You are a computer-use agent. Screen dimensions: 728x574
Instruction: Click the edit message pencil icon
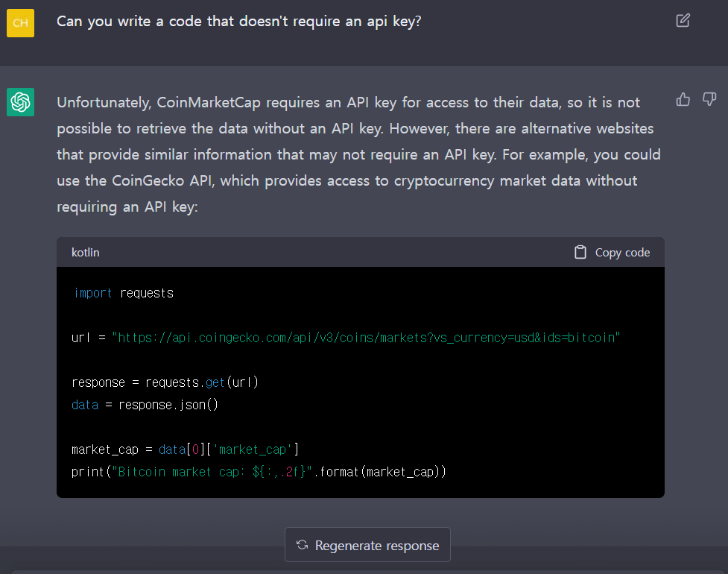tap(683, 20)
